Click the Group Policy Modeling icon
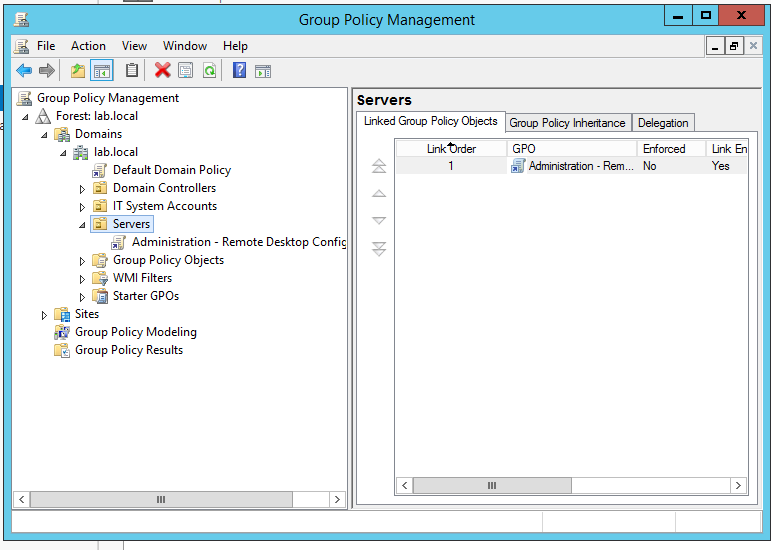Screen dimensions: 771x550 (x=62, y=332)
